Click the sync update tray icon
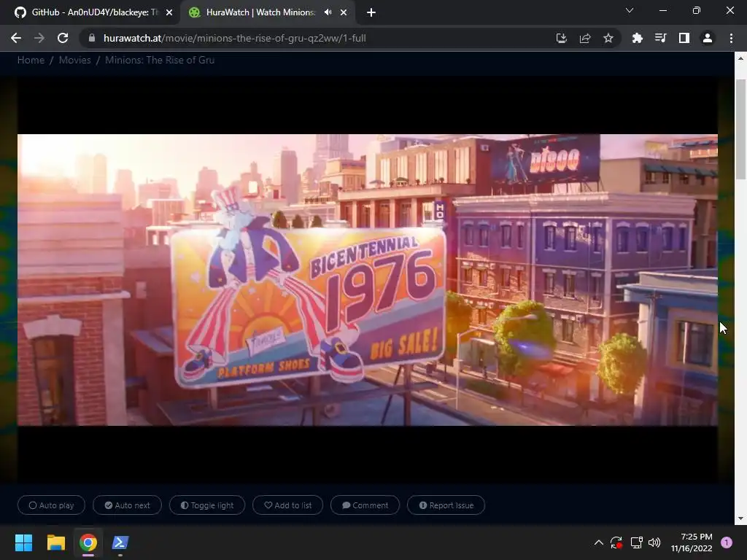Image resolution: width=747 pixels, height=560 pixels. (x=616, y=542)
